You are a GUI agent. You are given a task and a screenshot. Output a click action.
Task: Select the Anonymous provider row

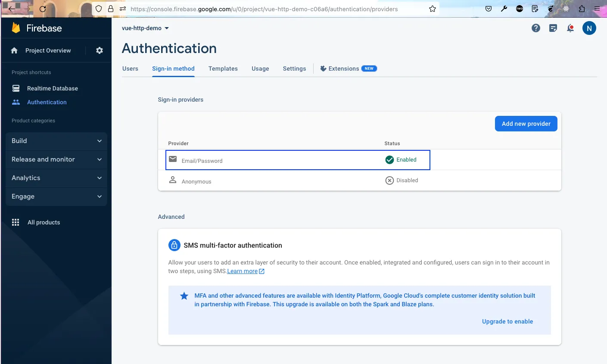360,180
